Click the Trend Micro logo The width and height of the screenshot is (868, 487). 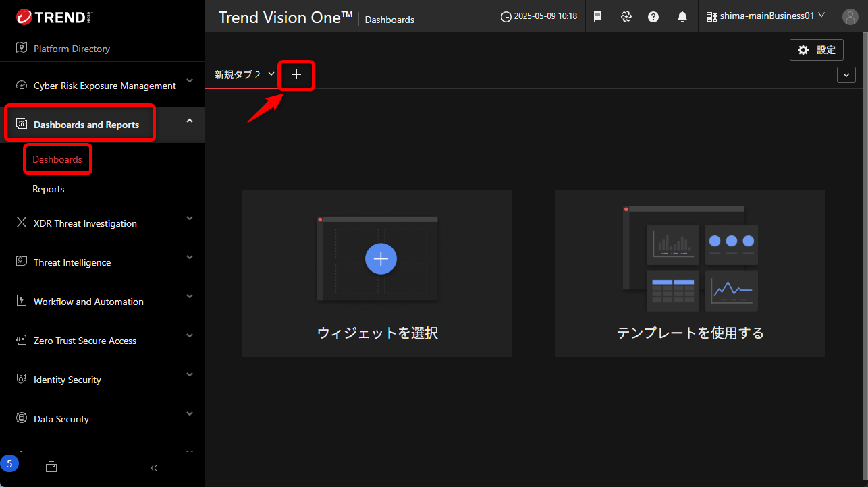point(55,17)
